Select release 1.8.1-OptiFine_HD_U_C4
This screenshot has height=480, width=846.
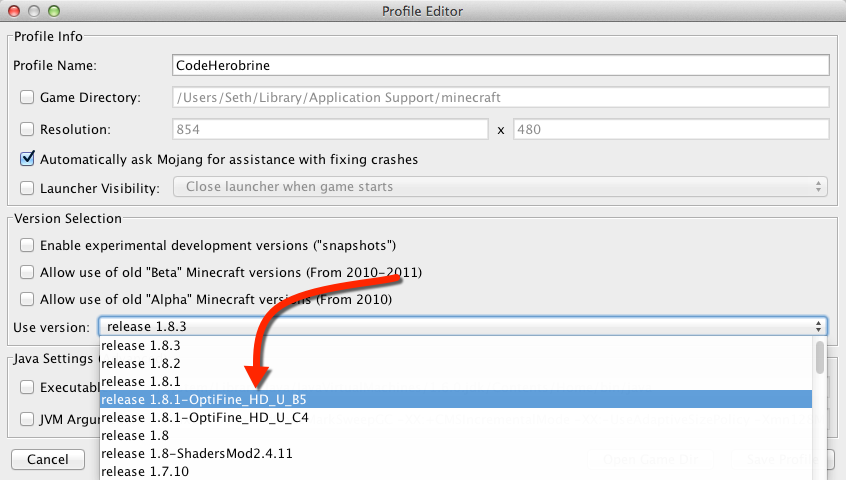pyautogui.click(x=456, y=417)
